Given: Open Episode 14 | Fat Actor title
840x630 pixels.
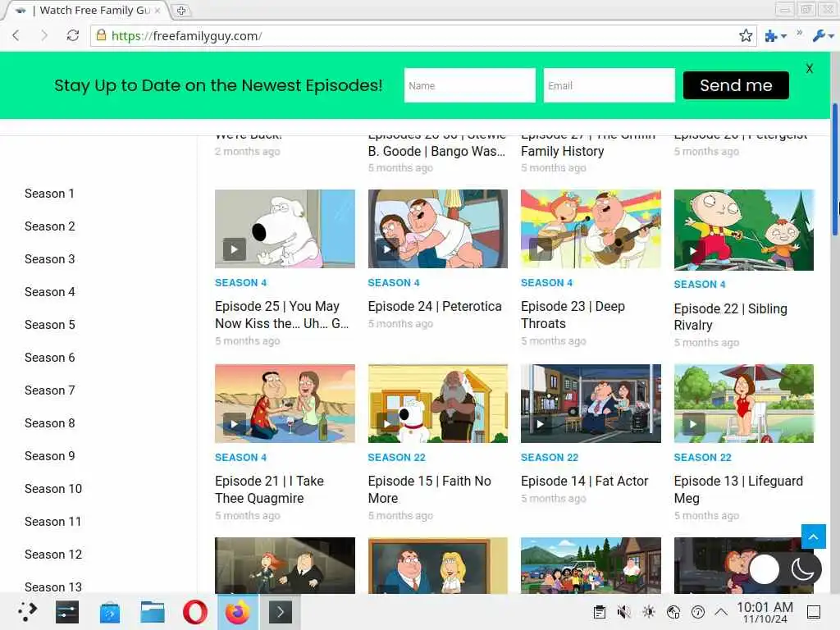Looking at the screenshot, I should (584, 481).
